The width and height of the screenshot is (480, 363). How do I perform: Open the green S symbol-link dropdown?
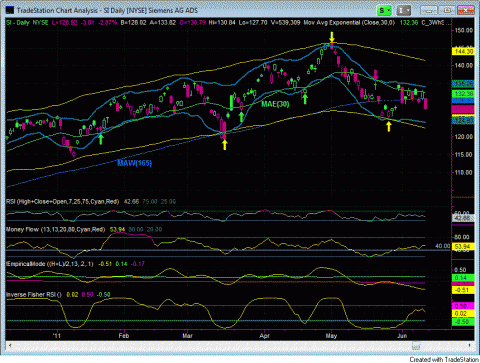pyautogui.click(x=384, y=11)
